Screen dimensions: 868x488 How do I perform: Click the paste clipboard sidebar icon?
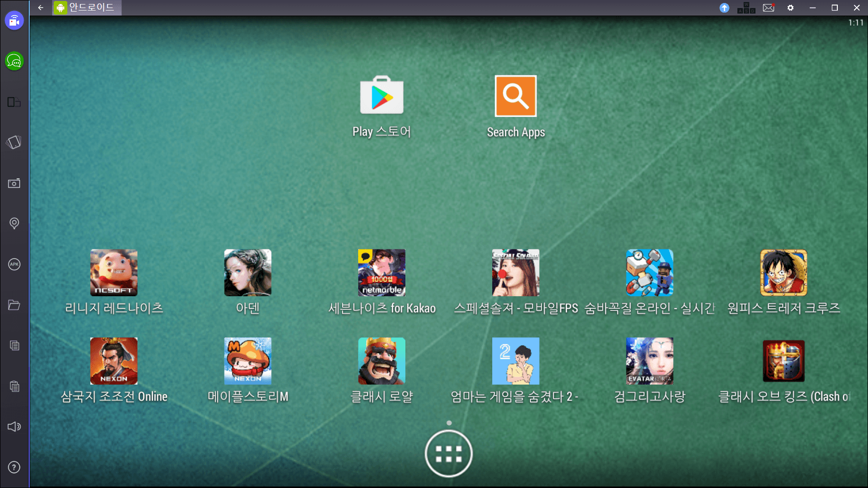tap(15, 386)
